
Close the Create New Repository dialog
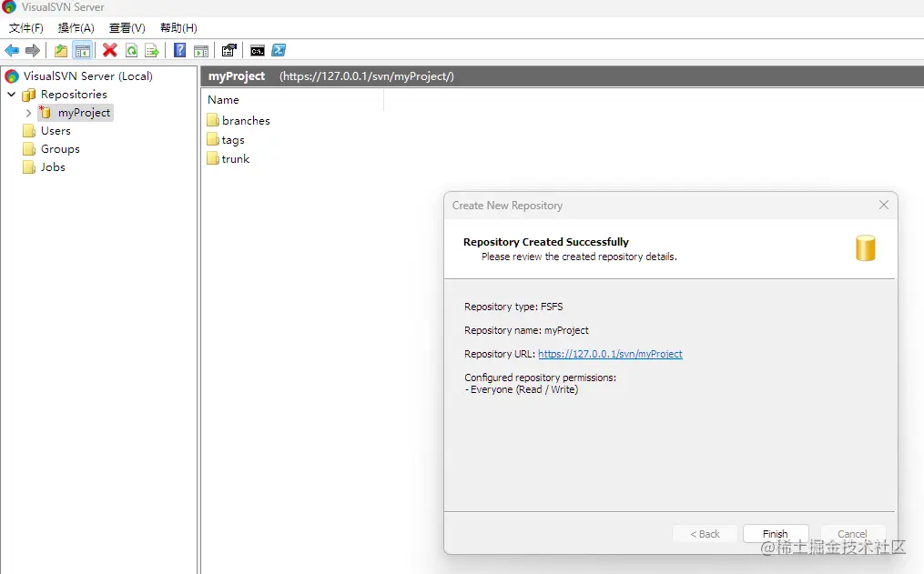point(883,205)
